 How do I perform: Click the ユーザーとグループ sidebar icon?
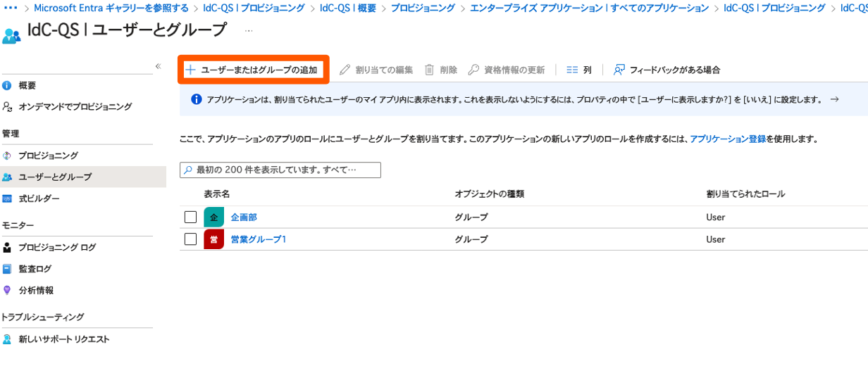(7, 177)
